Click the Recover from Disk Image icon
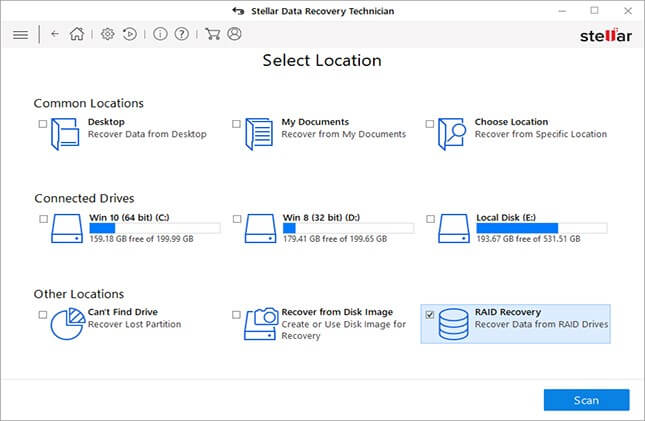The image size is (645, 421). pyautogui.click(x=260, y=324)
